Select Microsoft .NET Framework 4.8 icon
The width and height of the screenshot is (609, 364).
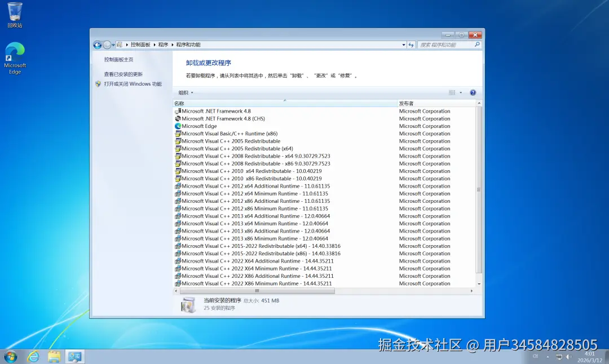tap(178, 111)
